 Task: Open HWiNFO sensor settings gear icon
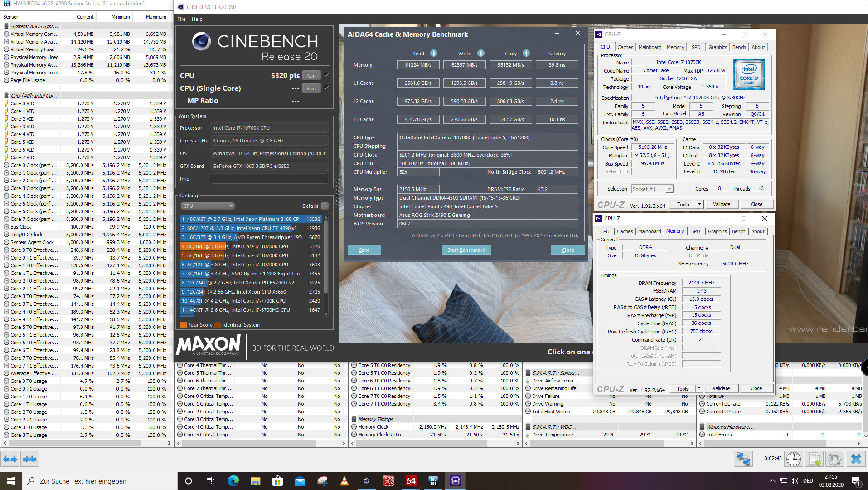click(x=835, y=459)
